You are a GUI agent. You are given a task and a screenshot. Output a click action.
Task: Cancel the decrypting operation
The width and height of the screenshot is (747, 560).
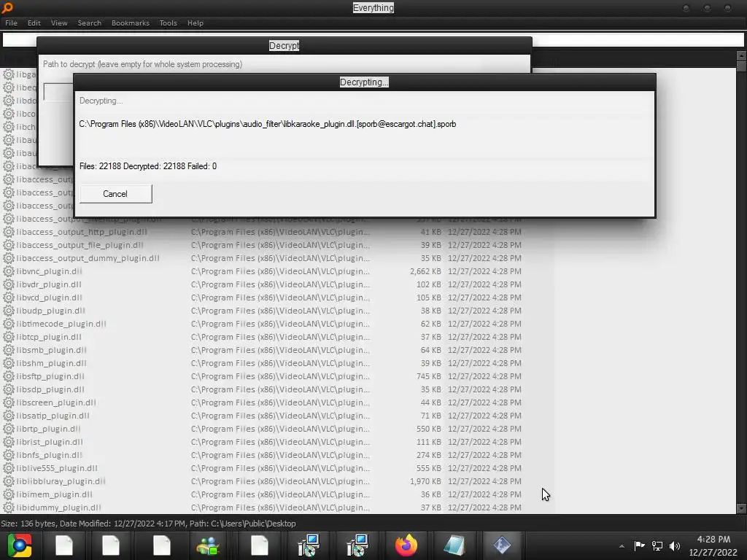[116, 194]
